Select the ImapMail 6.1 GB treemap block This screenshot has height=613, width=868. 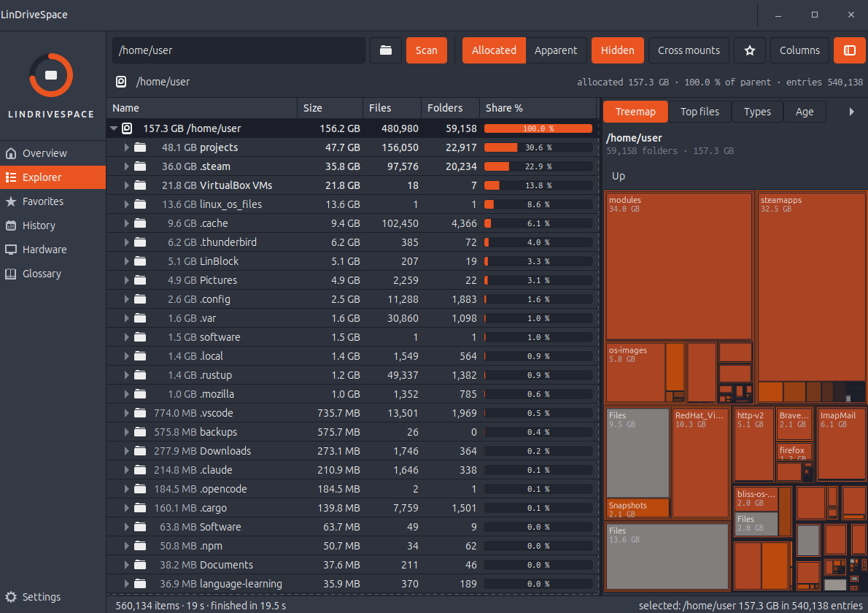coord(841,444)
